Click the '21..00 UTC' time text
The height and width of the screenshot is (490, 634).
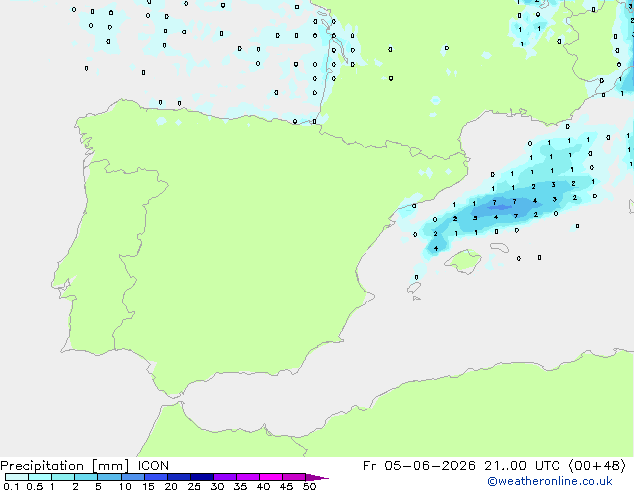[522, 466]
